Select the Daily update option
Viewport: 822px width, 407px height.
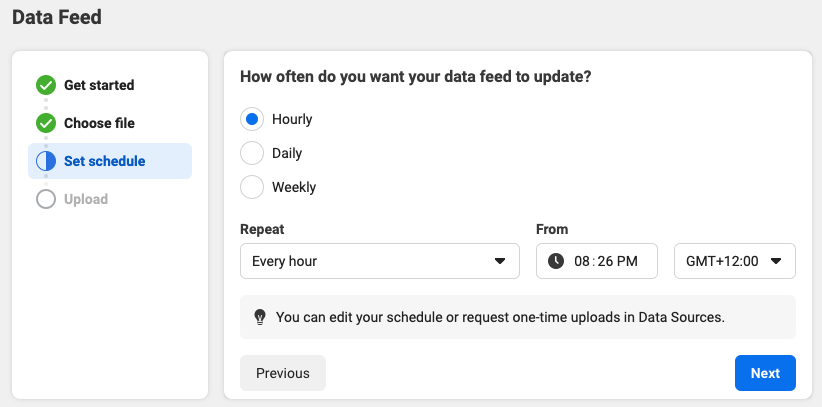(x=252, y=153)
